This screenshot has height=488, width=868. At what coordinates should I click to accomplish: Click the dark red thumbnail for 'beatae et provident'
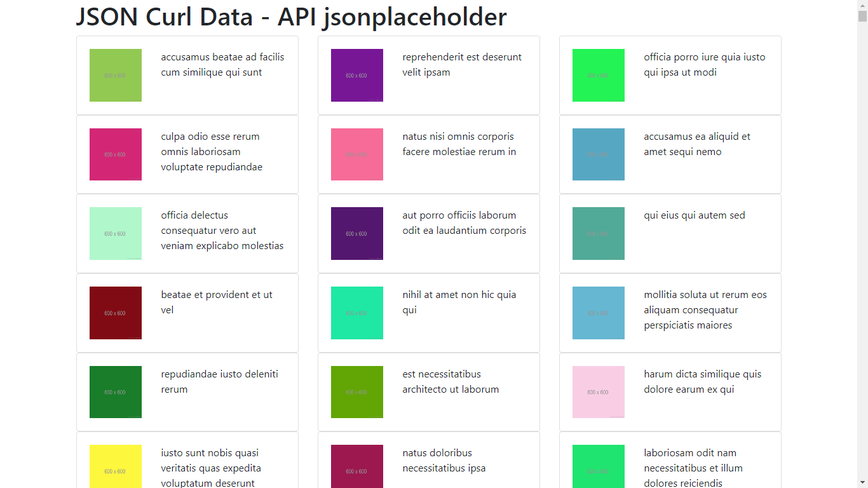[x=115, y=313]
